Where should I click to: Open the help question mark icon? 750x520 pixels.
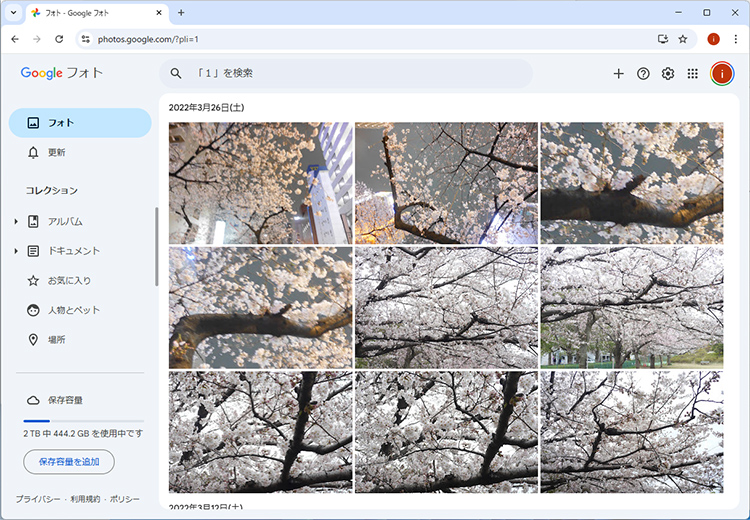643,73
